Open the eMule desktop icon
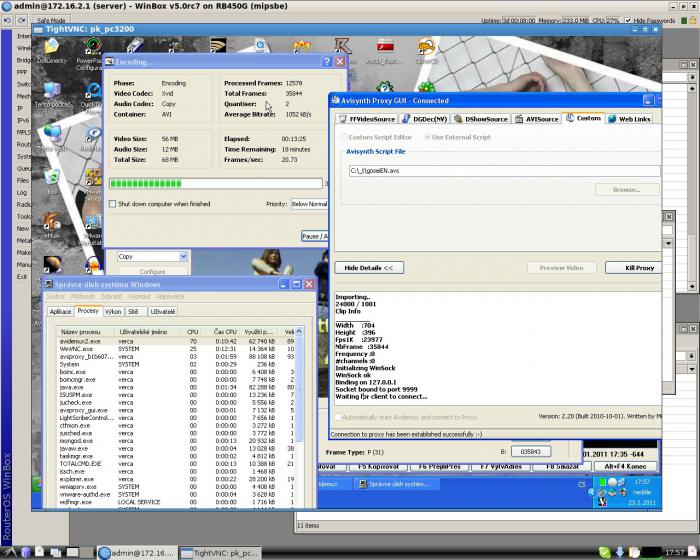The height and width of the screenshot is (560, 700). tap(52, 221)
